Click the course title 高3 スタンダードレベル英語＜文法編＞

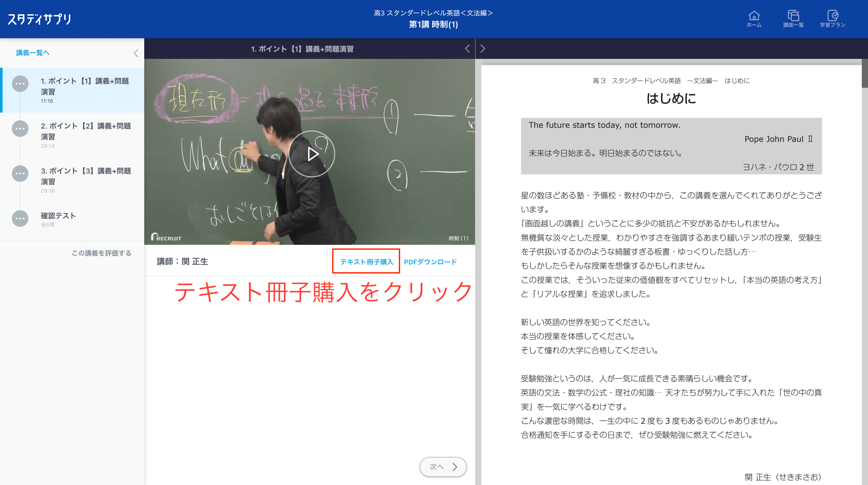[x=433, y=13]
